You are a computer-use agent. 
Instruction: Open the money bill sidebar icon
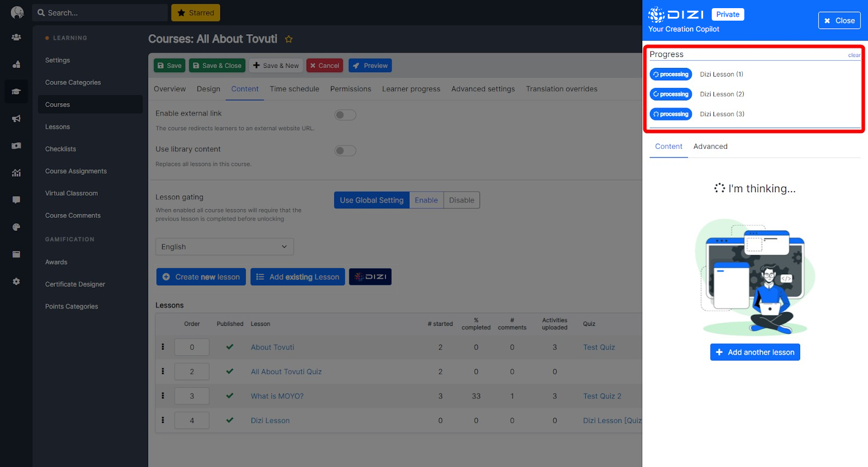pos(16,146)
